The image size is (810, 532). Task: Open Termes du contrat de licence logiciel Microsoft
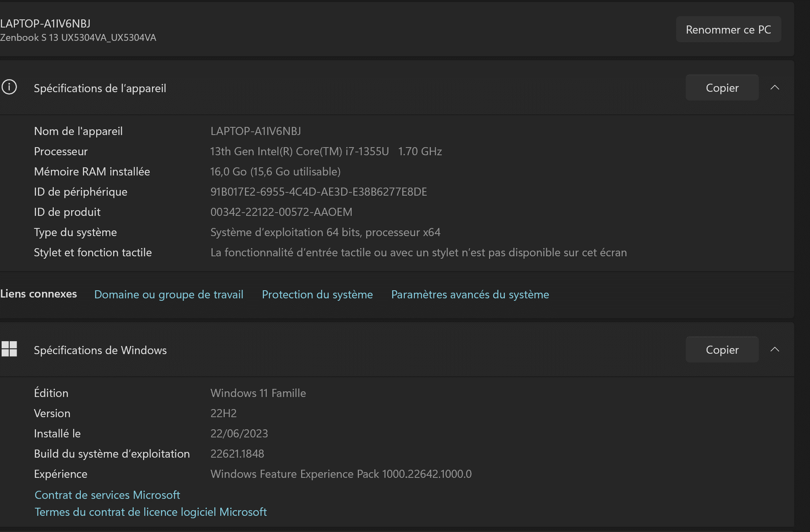point(150,512)
